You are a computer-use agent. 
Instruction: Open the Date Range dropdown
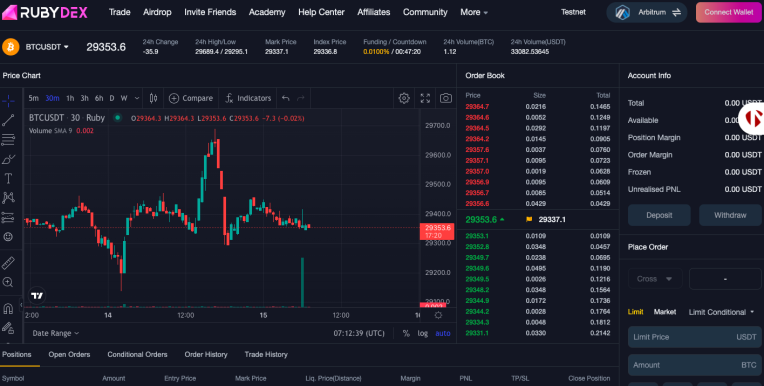point(56,333)
